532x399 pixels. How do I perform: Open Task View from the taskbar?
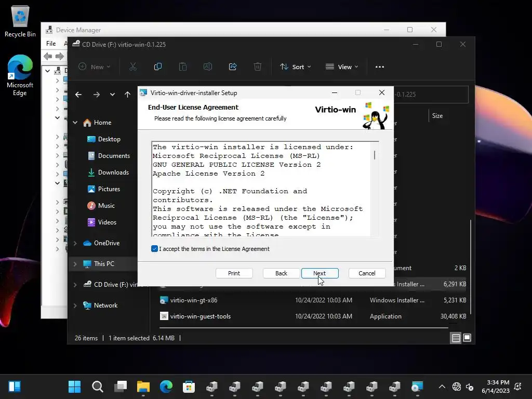121,387
